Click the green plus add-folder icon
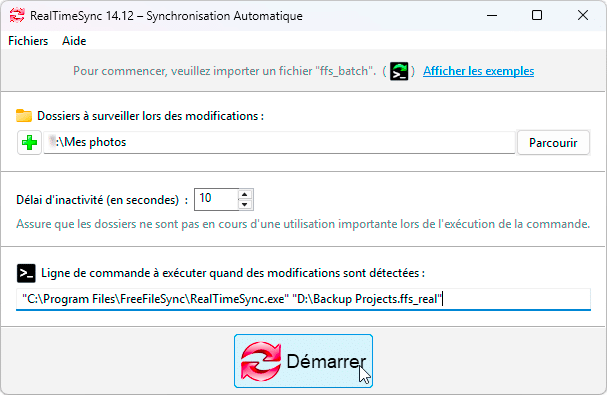 point(29,143)
